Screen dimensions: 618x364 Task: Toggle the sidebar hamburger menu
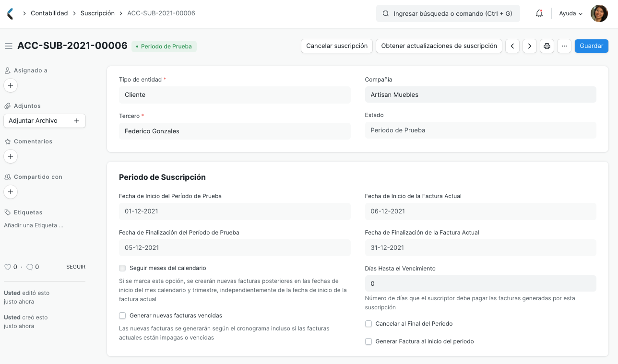(8, 46)
